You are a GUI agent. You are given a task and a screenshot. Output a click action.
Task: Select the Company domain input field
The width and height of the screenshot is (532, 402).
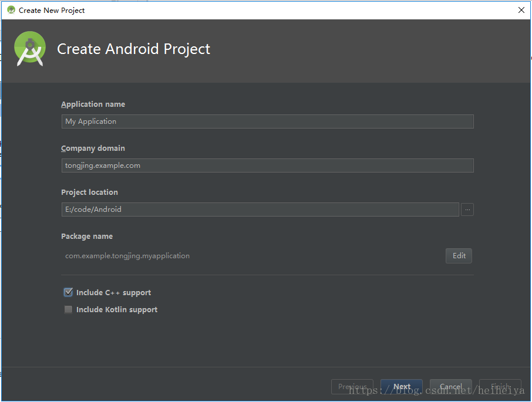tap(267, 165)
